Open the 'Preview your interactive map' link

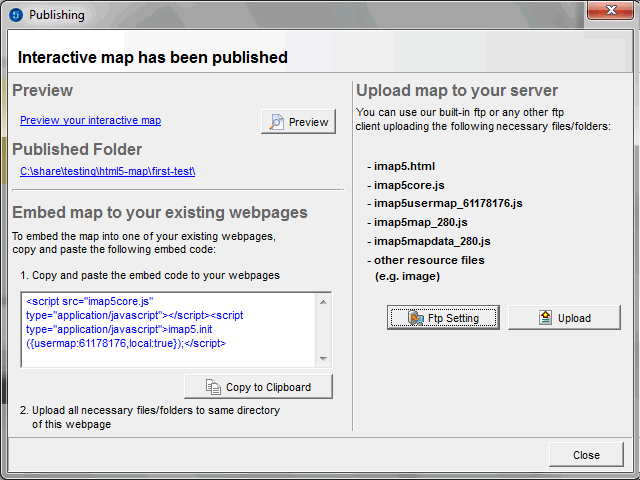click(x=90, y=120)
